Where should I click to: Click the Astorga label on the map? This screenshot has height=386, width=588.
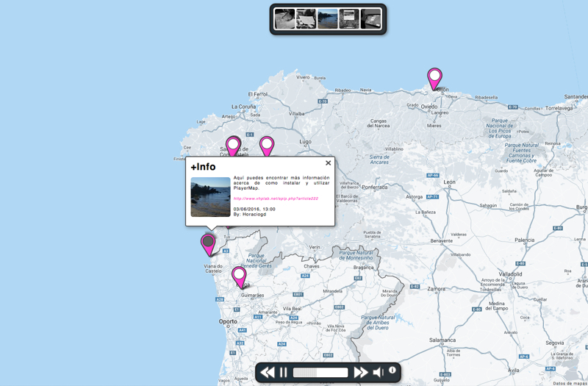tap(414, 196)
